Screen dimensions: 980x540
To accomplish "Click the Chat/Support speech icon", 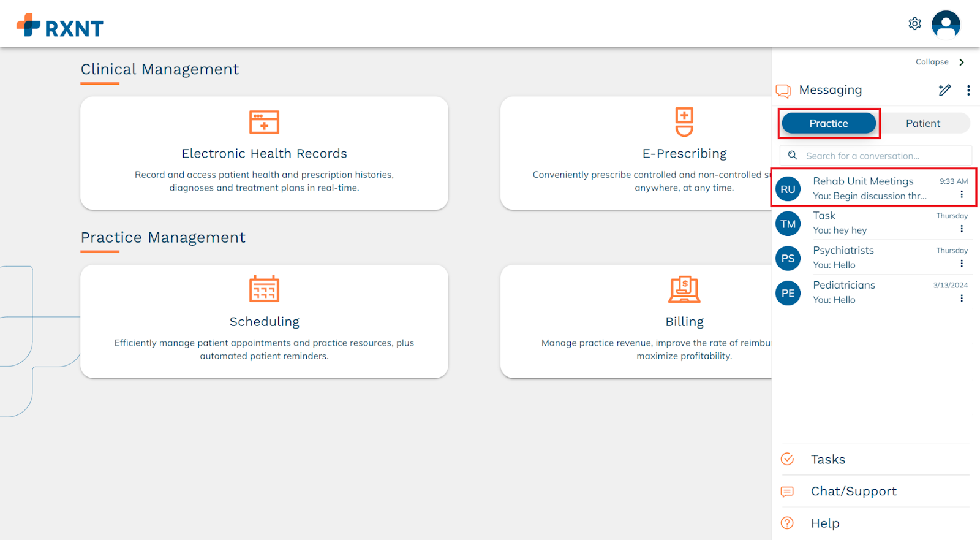I will 788,492.
